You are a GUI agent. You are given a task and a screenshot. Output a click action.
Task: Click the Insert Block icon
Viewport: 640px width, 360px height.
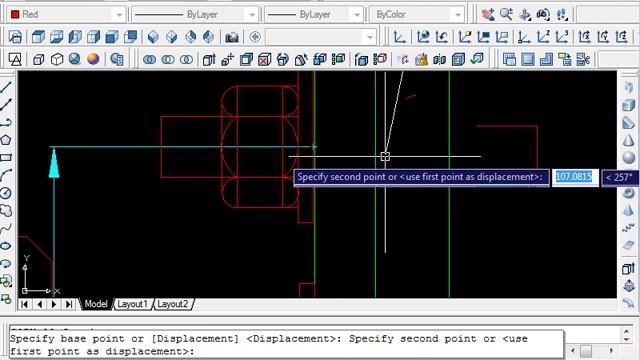click(x=6, y=281)
